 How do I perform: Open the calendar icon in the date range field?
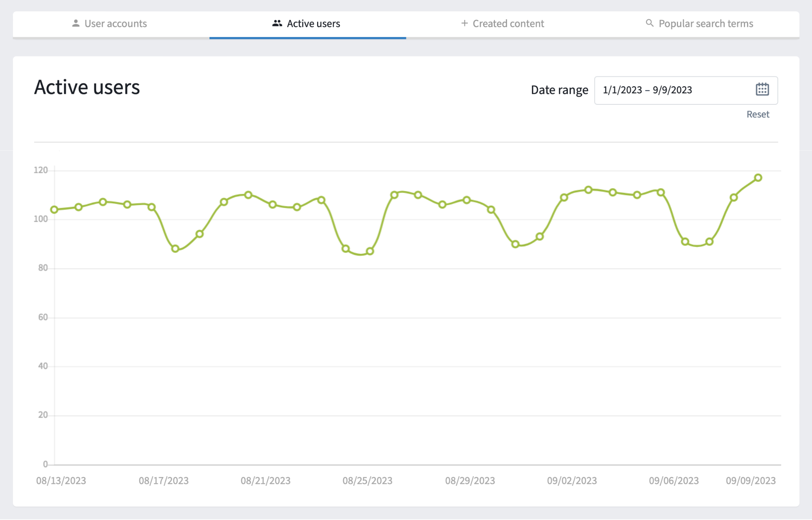[762, 89]
